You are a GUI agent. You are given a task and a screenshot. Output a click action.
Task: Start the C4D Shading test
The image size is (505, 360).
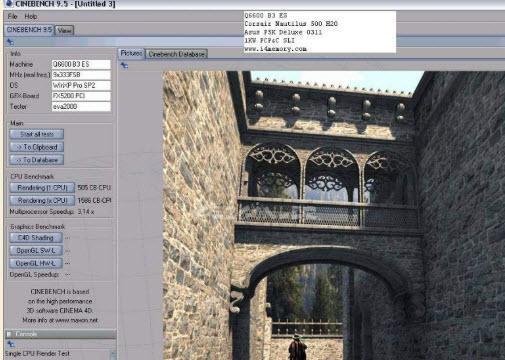[x=36, y=238]
